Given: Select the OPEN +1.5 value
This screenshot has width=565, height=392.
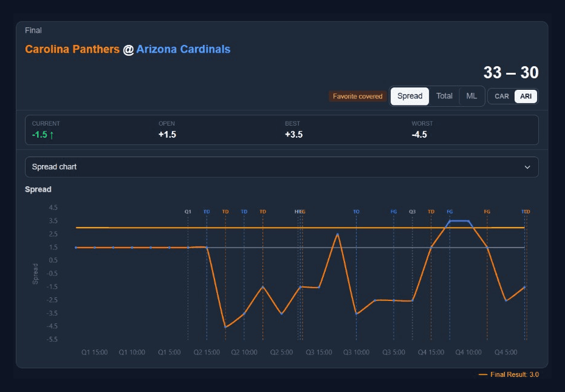Looking at the screenshot, I should pos(167,135).
